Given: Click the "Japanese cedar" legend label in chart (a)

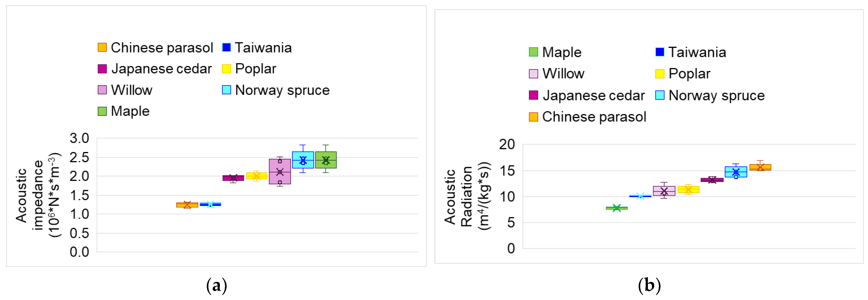Looking at the screenshot, I should [161, 69].
